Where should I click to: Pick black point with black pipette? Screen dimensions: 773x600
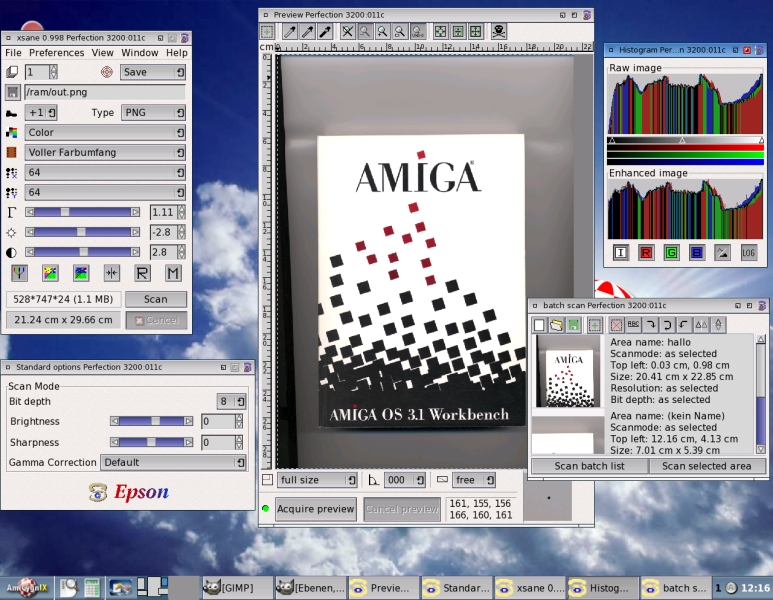pos(325,32)
